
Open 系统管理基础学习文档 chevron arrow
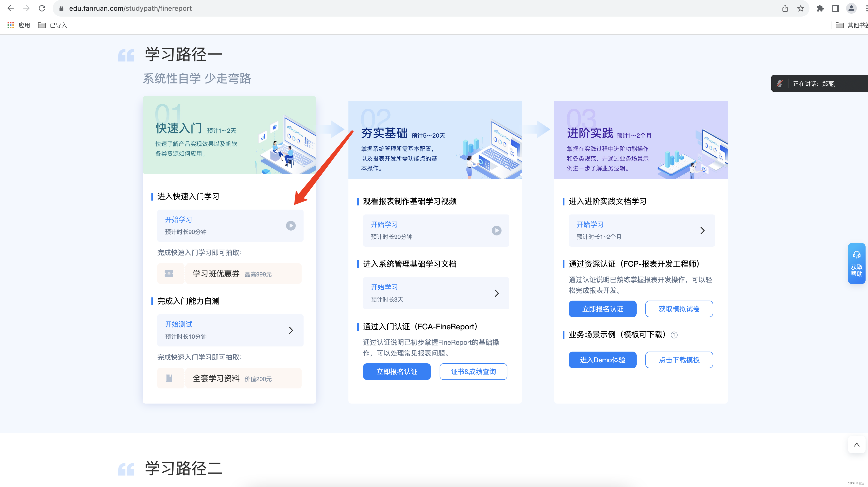pos(496,293)
